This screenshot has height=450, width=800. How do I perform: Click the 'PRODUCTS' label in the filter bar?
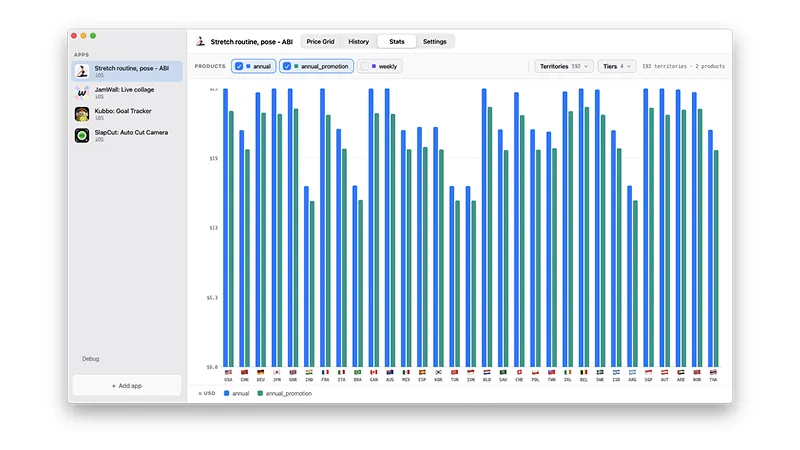tap(210, 66)
